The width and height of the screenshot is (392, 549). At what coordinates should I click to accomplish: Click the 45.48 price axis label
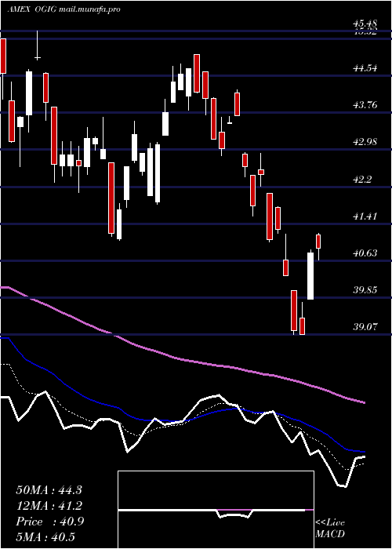click(x=365, y=24)
